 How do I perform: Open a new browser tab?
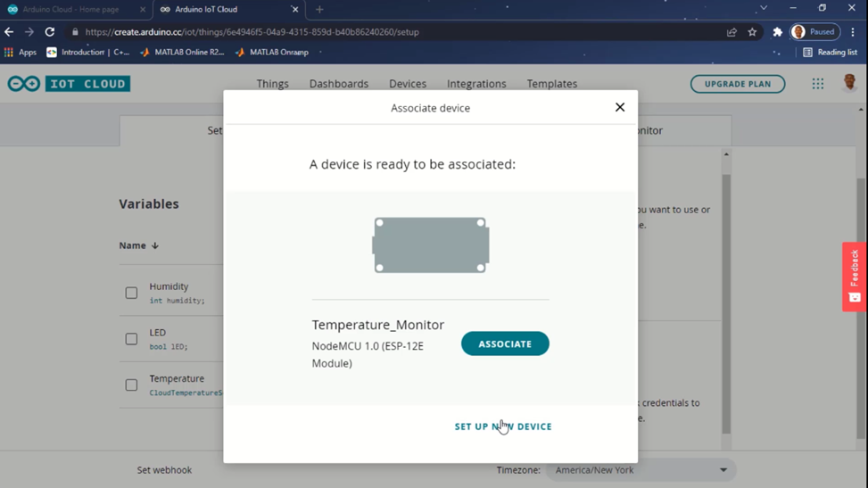319,10
